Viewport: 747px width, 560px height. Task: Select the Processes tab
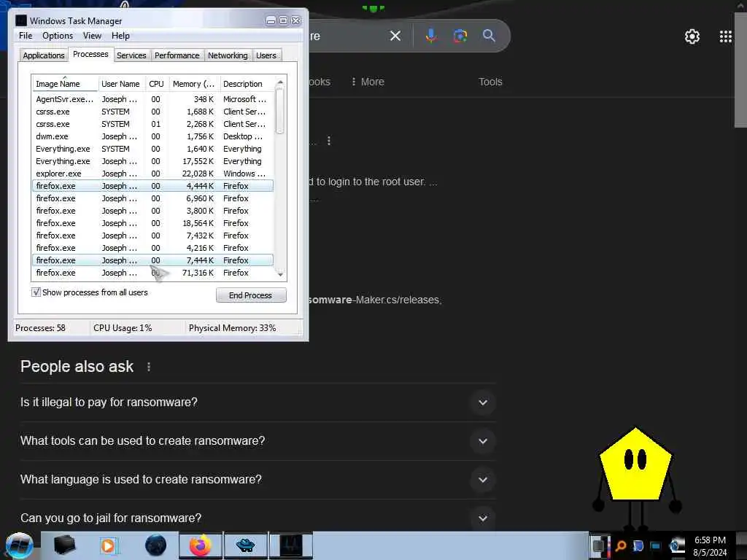90,54
